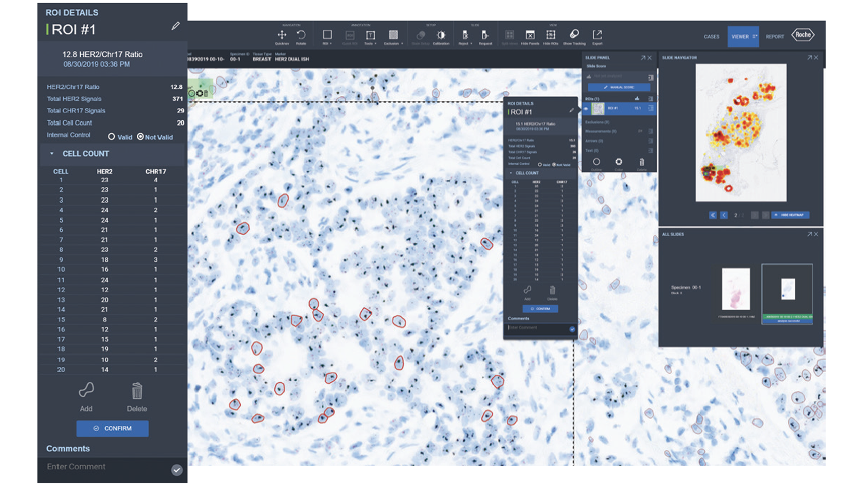Viewport: 868px width, 488px height.
Task: Select the Quicknav navigation tool
Action: (x=282, y=35)
